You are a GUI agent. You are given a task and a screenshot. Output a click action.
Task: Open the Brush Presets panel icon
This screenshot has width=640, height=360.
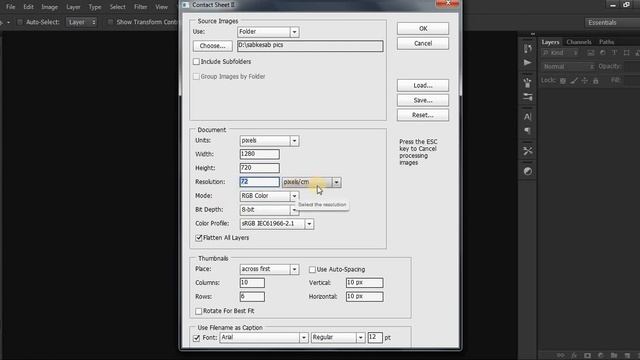click(527, 82)
